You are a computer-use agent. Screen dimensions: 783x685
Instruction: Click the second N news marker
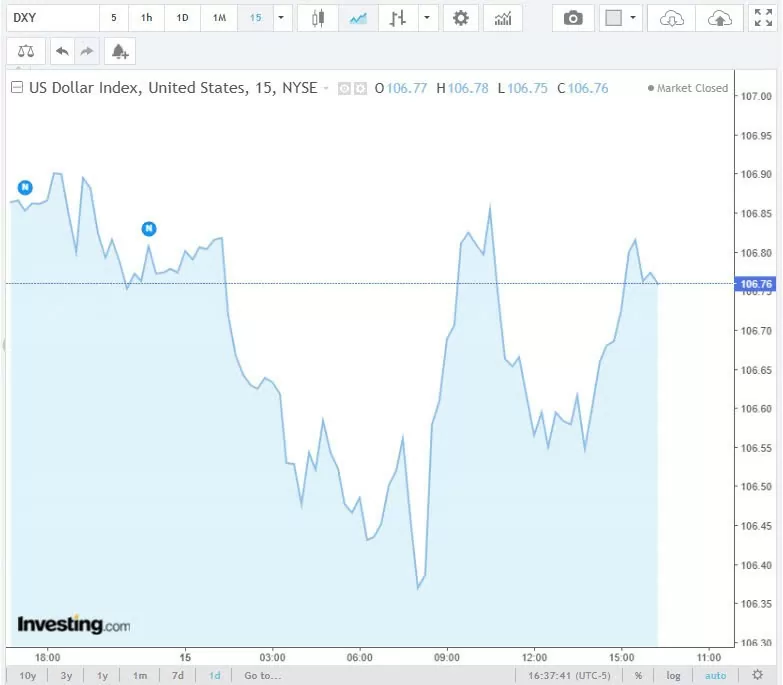149,229
